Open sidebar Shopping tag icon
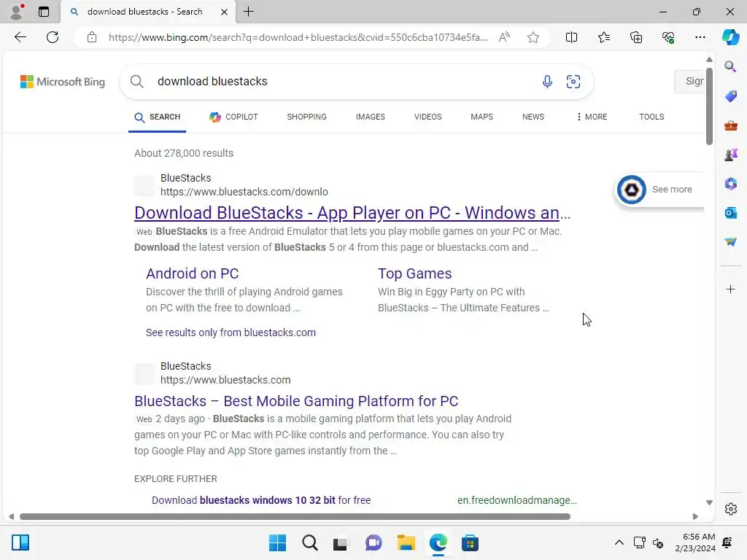This screenshot has height=560, width=747. tap(730, 96)
